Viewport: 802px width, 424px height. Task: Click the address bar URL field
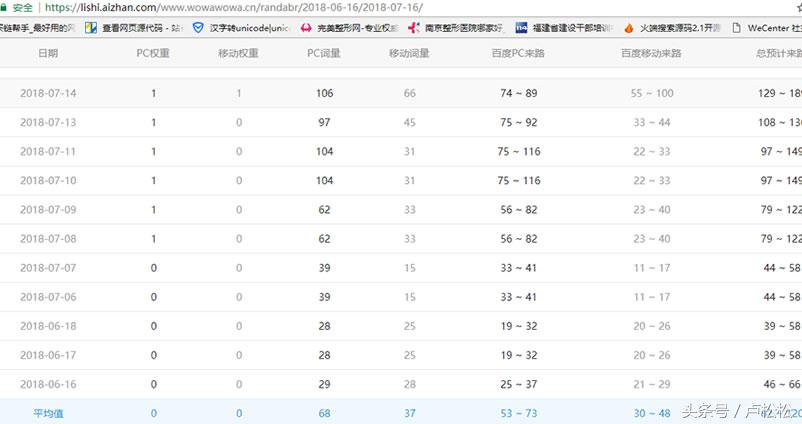pos(300,7)
